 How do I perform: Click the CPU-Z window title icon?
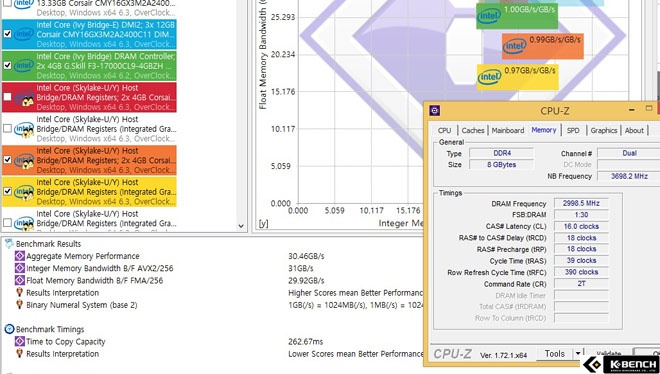coord(435,111)
